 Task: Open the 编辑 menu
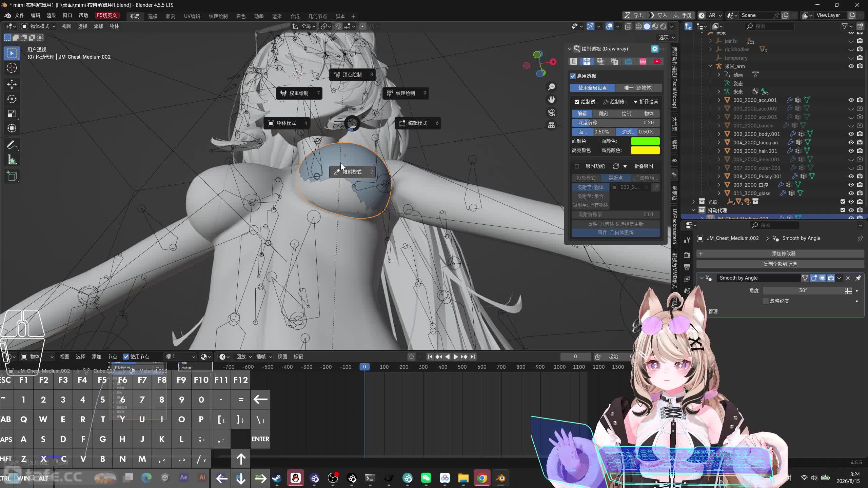[x=35, y=15]
